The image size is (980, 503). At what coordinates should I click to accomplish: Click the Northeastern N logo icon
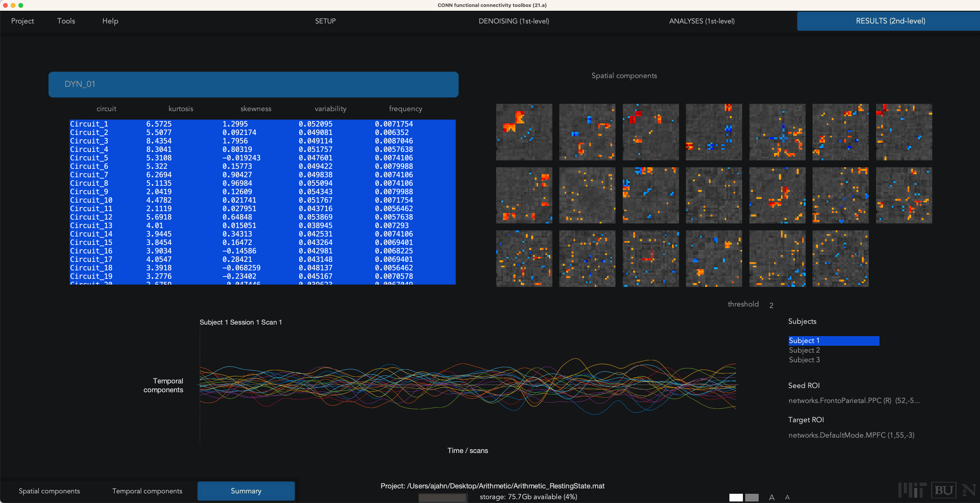pos(969,490)
